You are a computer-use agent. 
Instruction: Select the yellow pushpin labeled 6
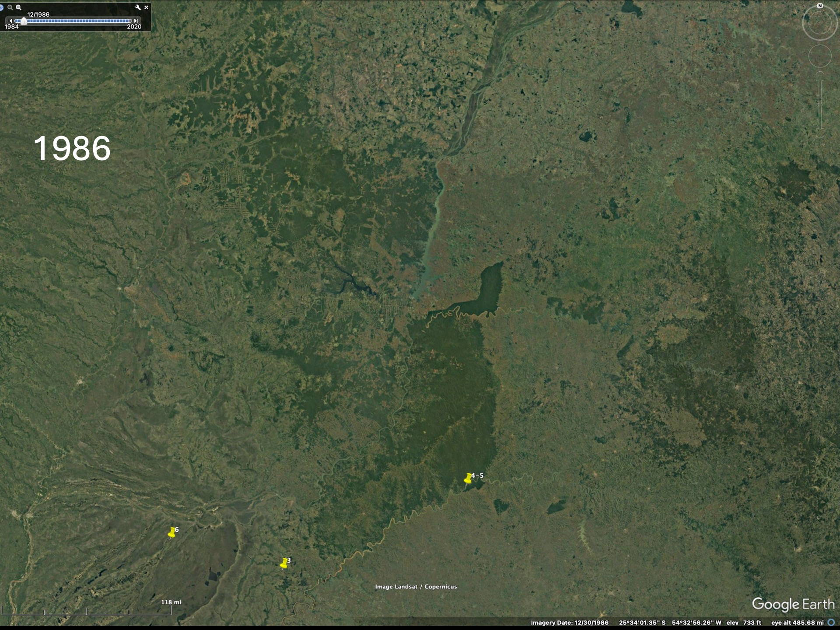coord(171,533)
